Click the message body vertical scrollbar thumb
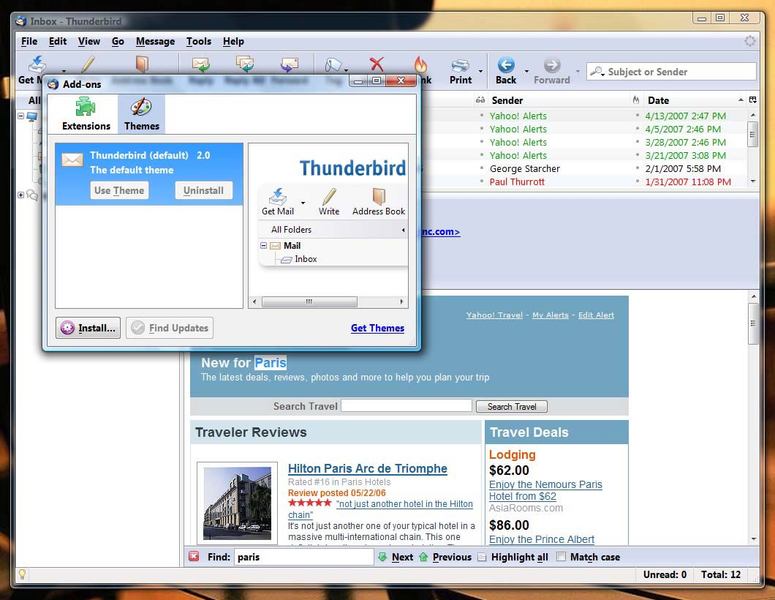The height and width of the screenshot is (600, 775). pyautogui.click(x=753, y=324)
